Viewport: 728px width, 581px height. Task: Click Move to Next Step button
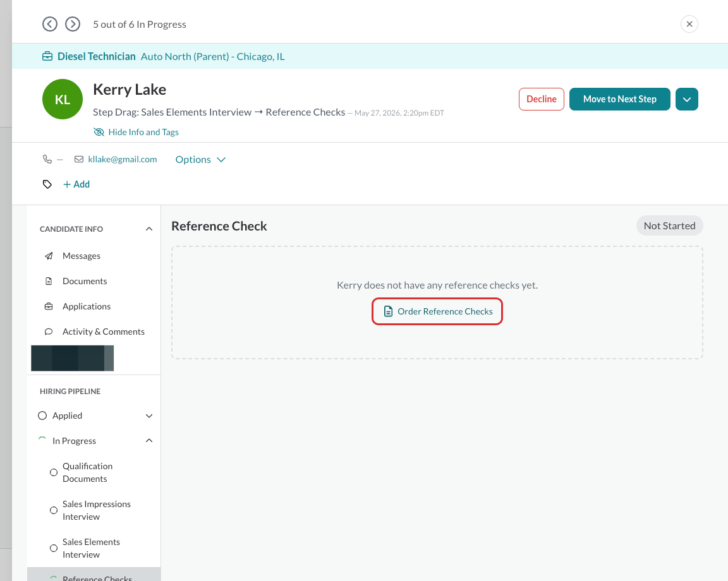(x=619, y=99)
